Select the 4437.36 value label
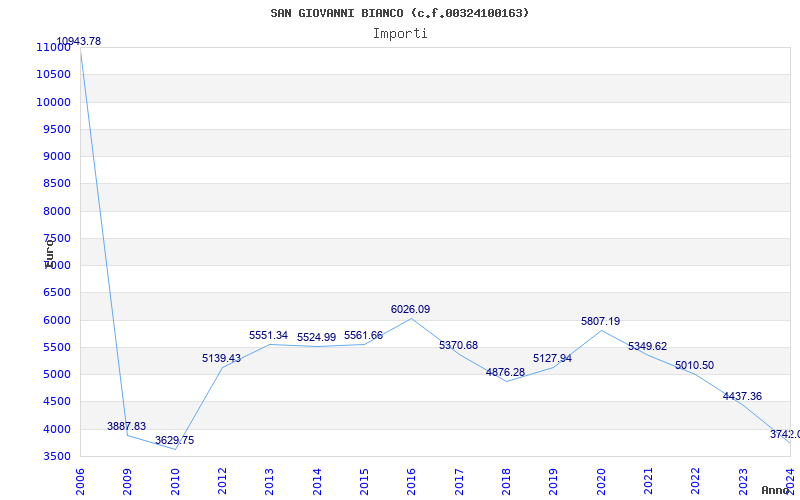This screenshot has height=500, width=800. (x=742, y=397)
